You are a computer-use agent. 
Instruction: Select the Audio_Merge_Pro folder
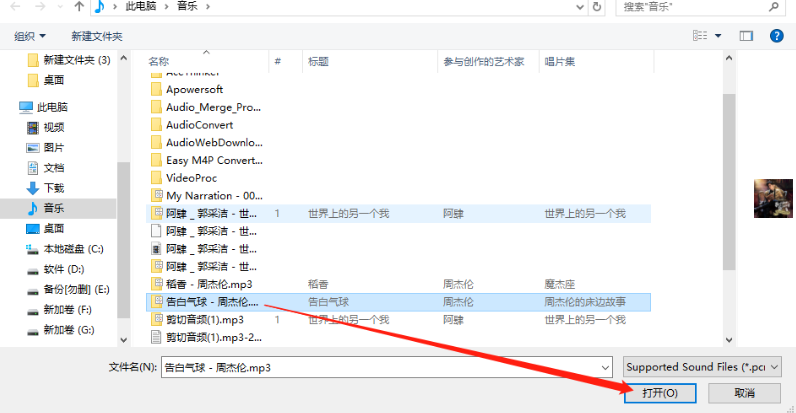[206, 107]
